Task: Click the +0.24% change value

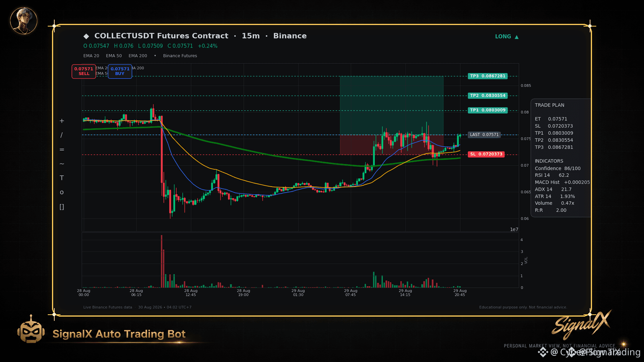Action: coord(208,46)
